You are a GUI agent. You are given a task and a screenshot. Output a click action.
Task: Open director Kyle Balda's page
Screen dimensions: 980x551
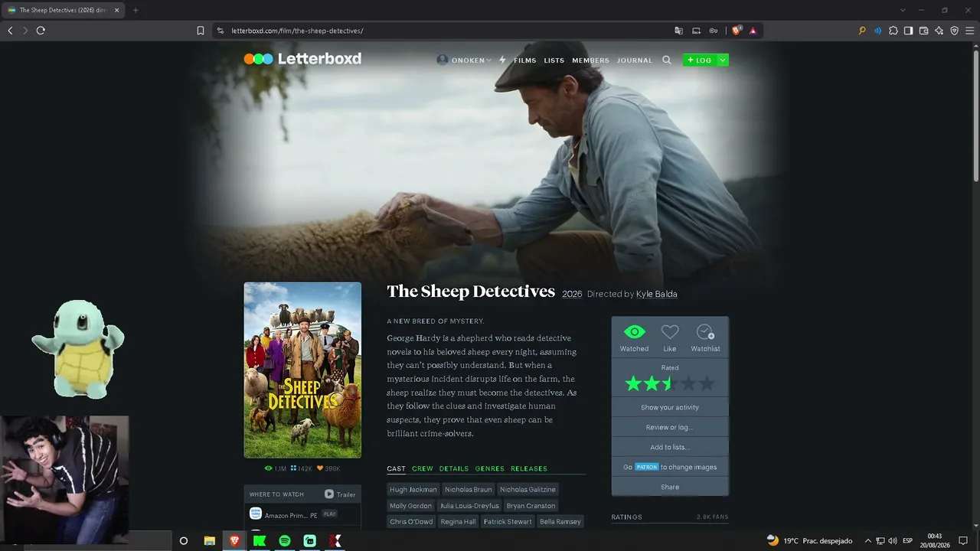(656, 294)
